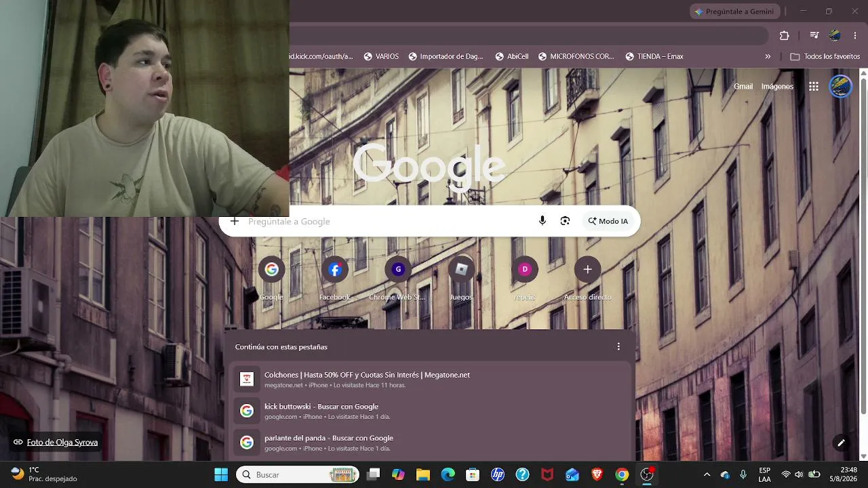Image resolution: width=868 pixels, height=488 pixels.
Task: Open the TIENDA – Emax bookmark
Action: click(x=654, y=57)
